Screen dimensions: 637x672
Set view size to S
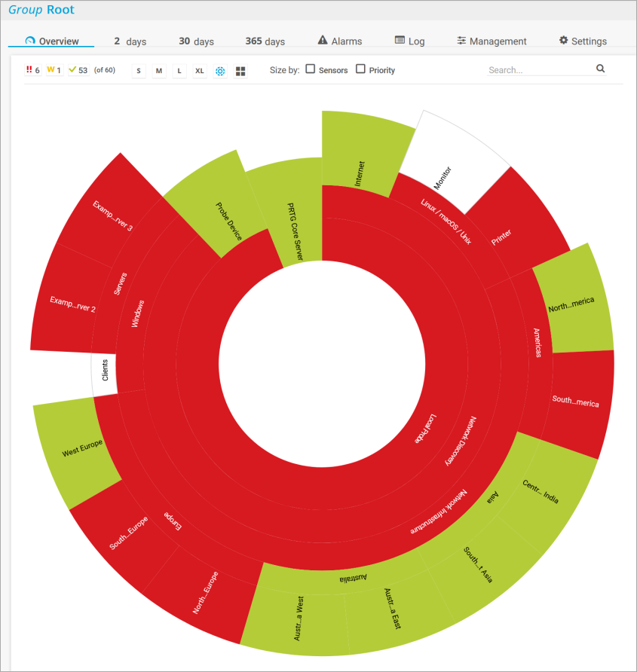point(139,71)
